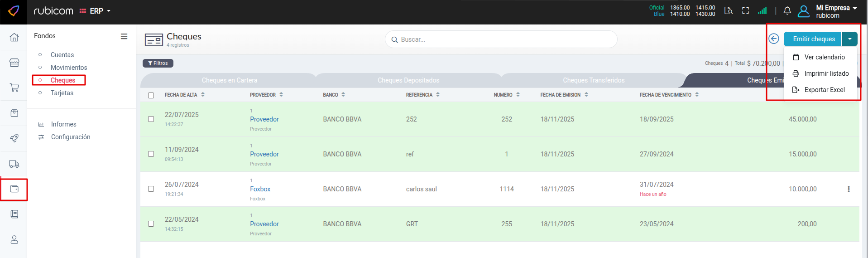This screenshot has width=868, height=258.
Task: Switch to the Cheques Depositados tab
Action: tap(408, 80)
